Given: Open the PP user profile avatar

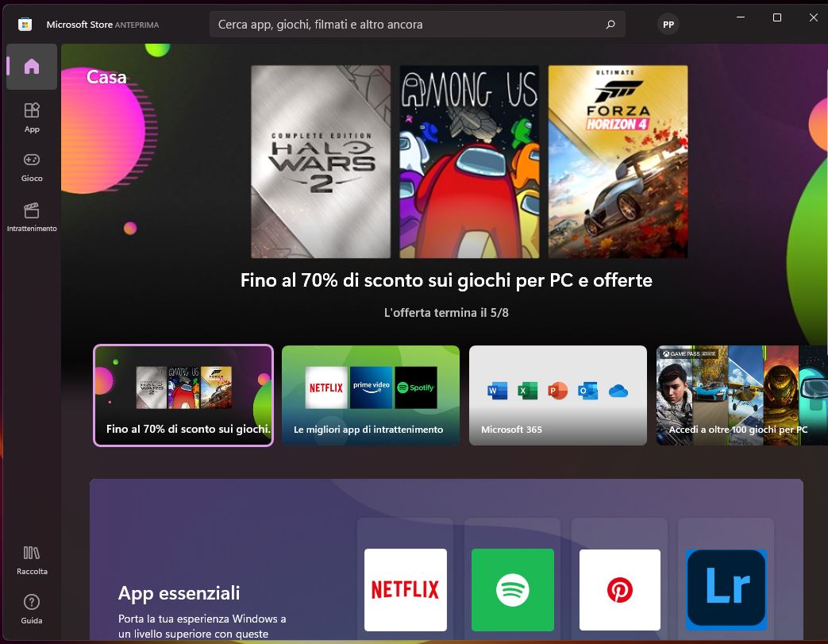Looking at the screenshot, I should tap(668, 25).
